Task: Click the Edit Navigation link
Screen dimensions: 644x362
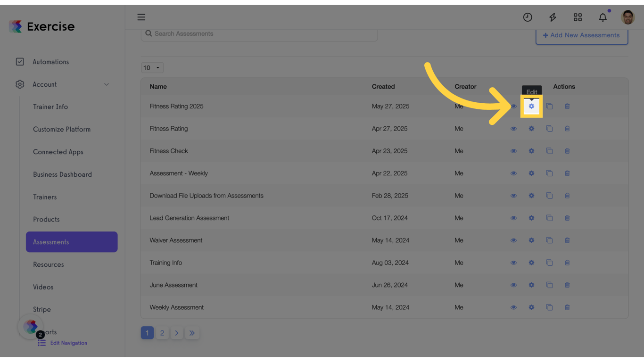Action: 63,343
